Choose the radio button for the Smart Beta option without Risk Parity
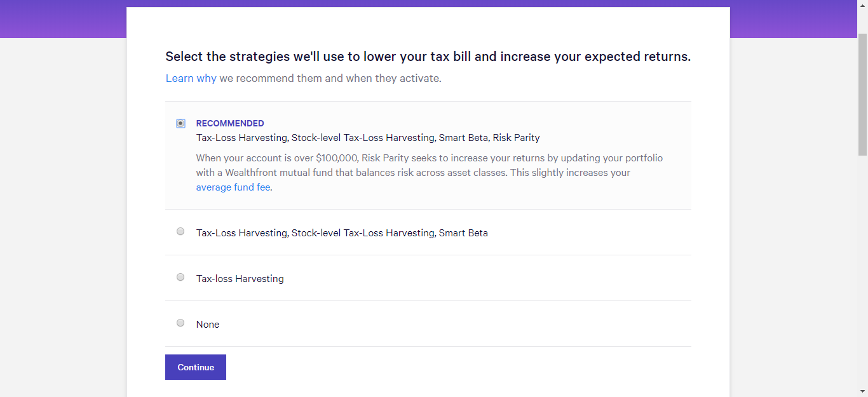This screenshot has width=868, height=397. pyautogui.click(x=180, y=232)
